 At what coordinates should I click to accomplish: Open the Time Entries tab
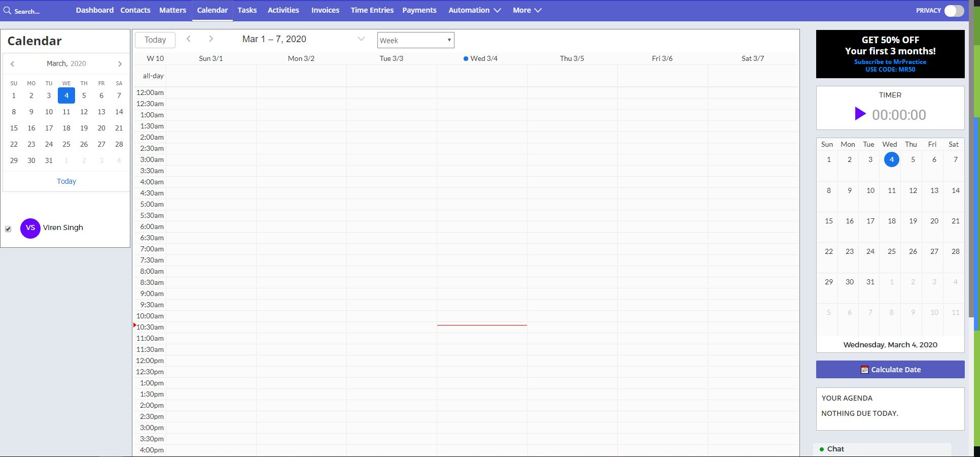click(372, 10)
